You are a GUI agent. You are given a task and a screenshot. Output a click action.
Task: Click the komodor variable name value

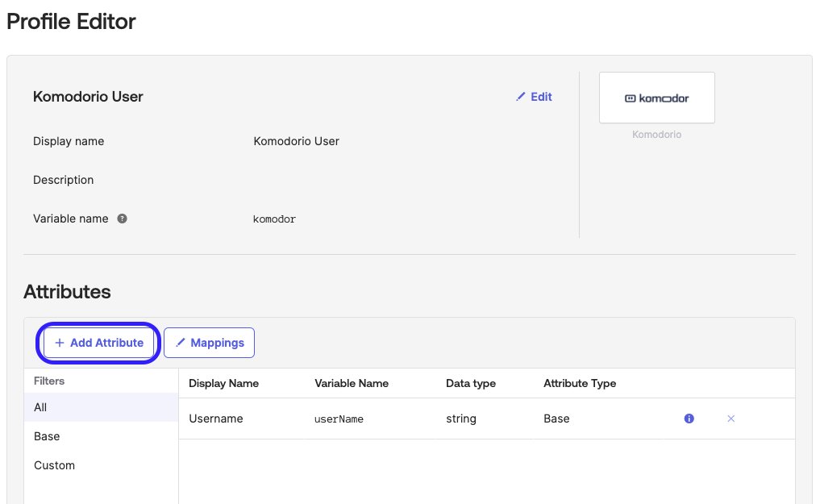(x=275, y=219)
